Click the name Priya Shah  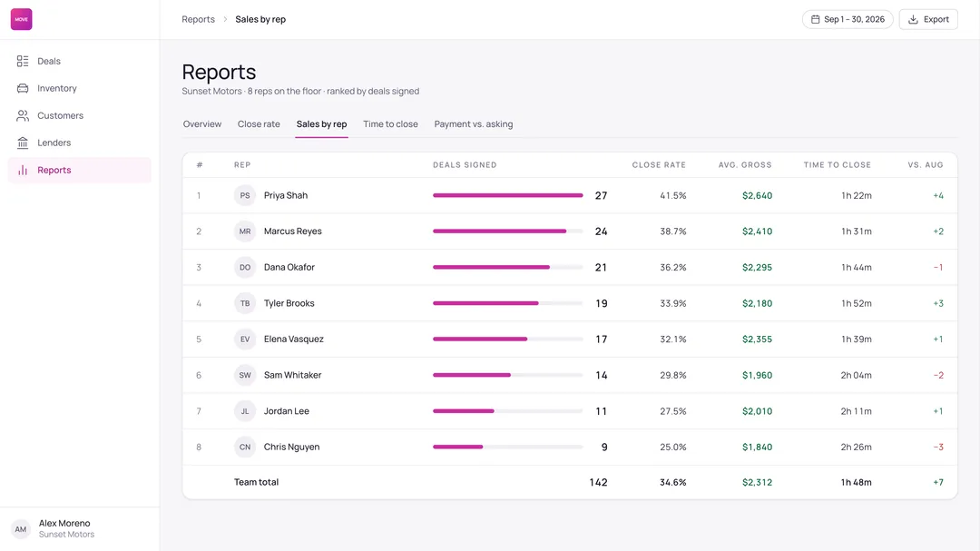pos(286,196)
